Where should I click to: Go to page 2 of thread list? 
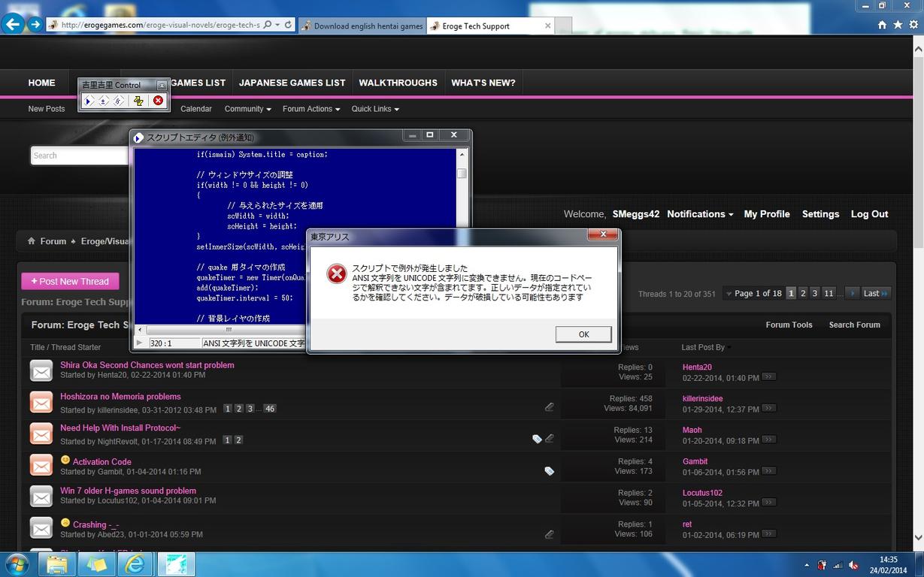click(x=803, y=293)
